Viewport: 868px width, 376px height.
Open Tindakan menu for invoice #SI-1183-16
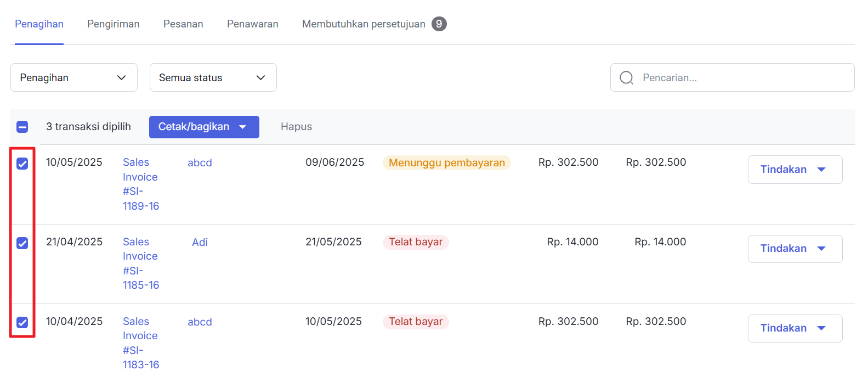point(795,328)
